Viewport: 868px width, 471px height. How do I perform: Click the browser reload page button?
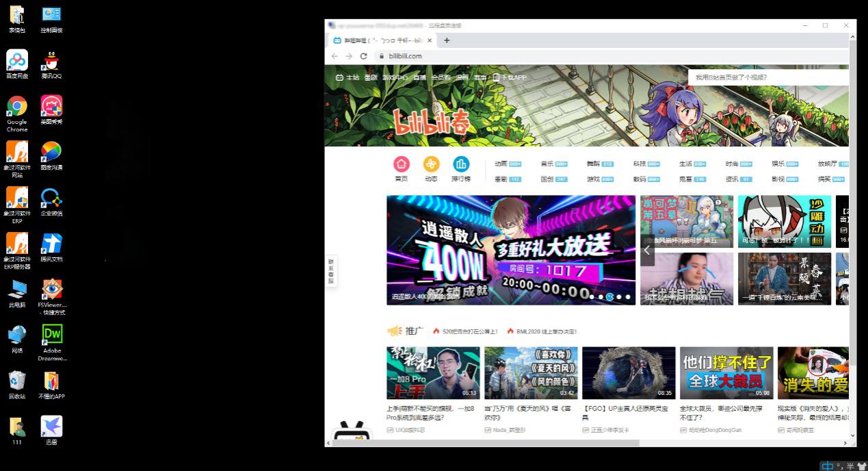(x=363, y=56)
